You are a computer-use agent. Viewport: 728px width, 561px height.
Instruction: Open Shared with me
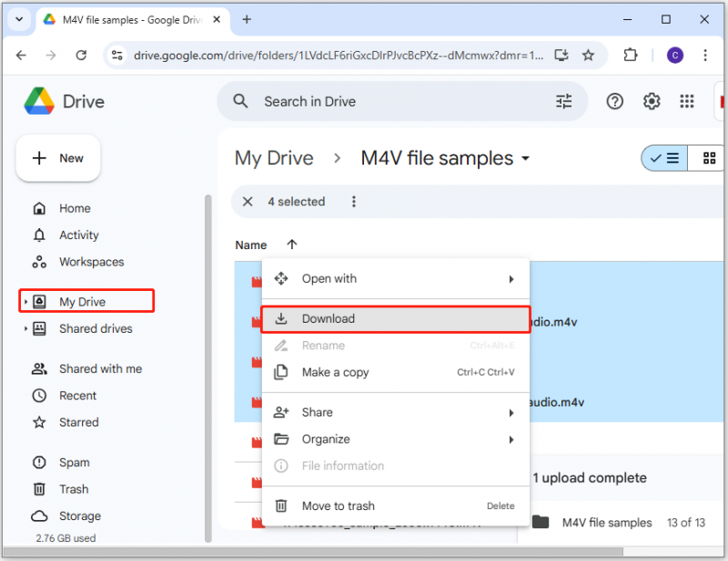click(100, 369)
